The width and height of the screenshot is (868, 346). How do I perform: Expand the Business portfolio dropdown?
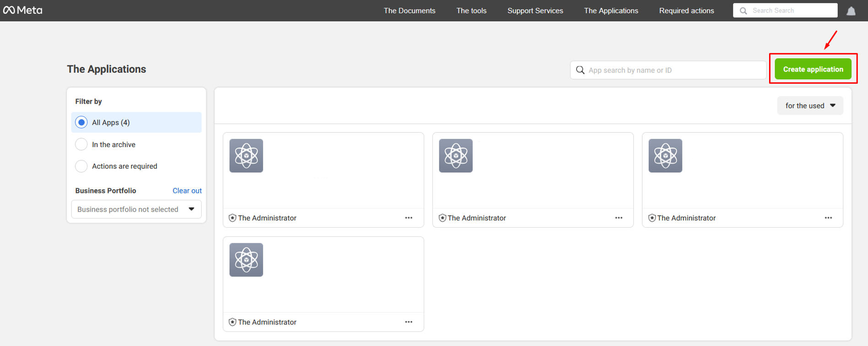click(136, 209)
